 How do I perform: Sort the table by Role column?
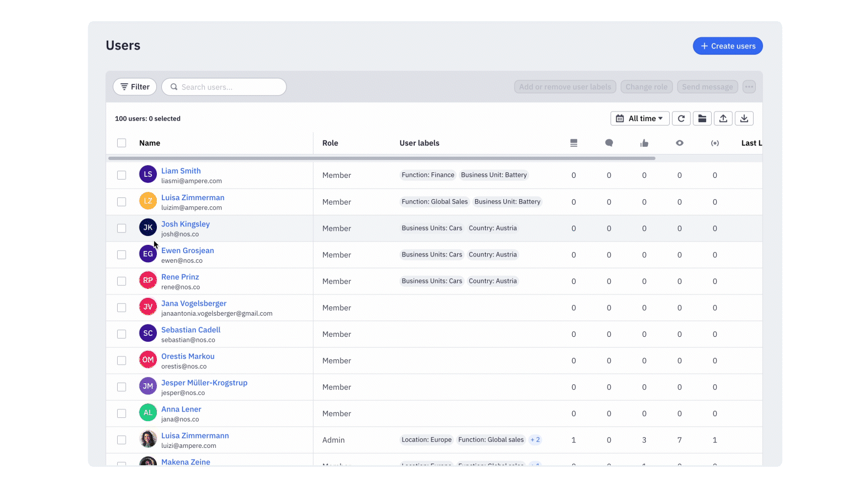click(x=330, y=143)
